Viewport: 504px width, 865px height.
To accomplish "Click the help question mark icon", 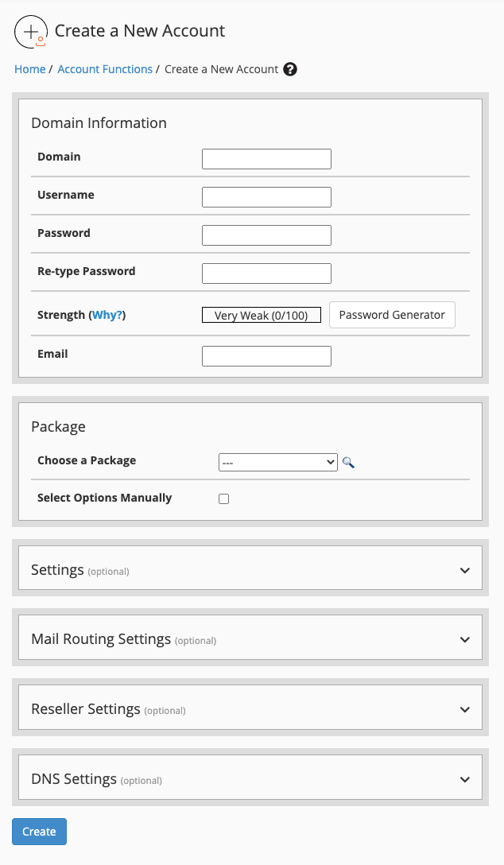I will [290, 69].
